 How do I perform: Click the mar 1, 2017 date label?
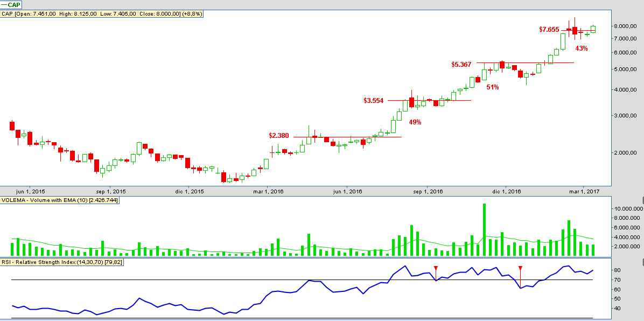tap(584, 192)
